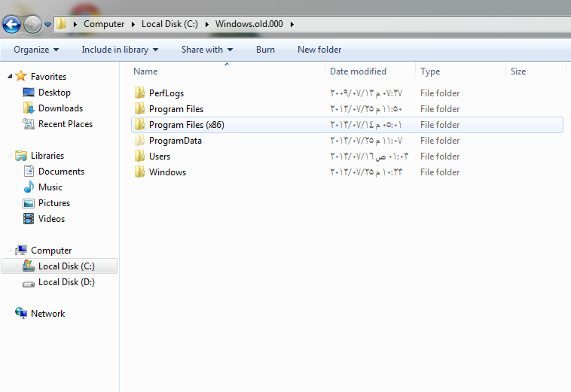Create a New folder

[319, 50]
